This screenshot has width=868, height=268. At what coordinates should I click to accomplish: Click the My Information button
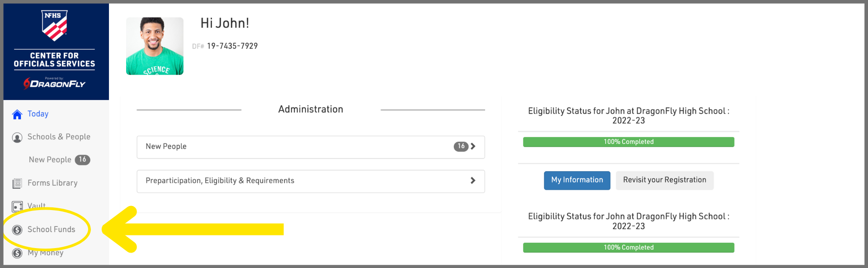(x=577, y=180)
